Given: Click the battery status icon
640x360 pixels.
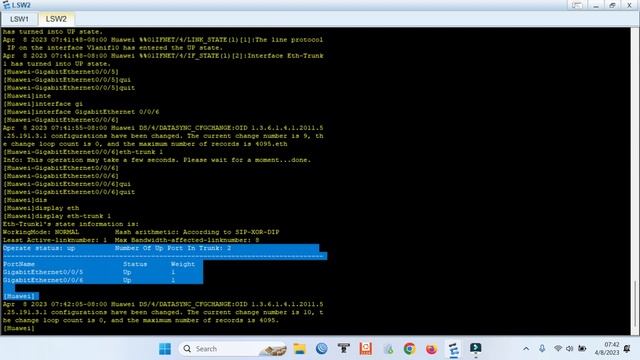Looking at the screenshot, I should click(x=582, y=349).
